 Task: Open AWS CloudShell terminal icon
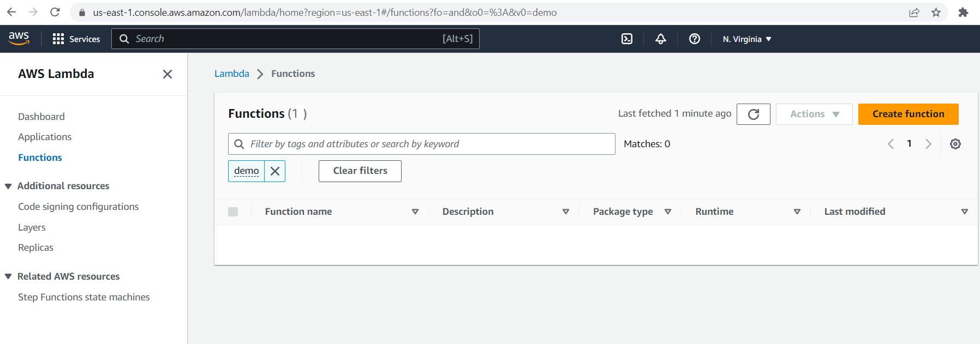pos(627,39)
